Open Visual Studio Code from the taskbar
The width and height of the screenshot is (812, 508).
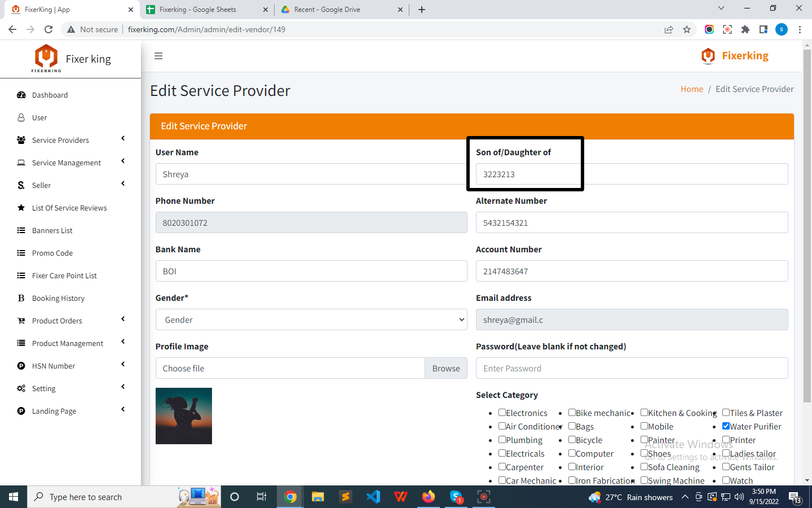coord(373,497)
